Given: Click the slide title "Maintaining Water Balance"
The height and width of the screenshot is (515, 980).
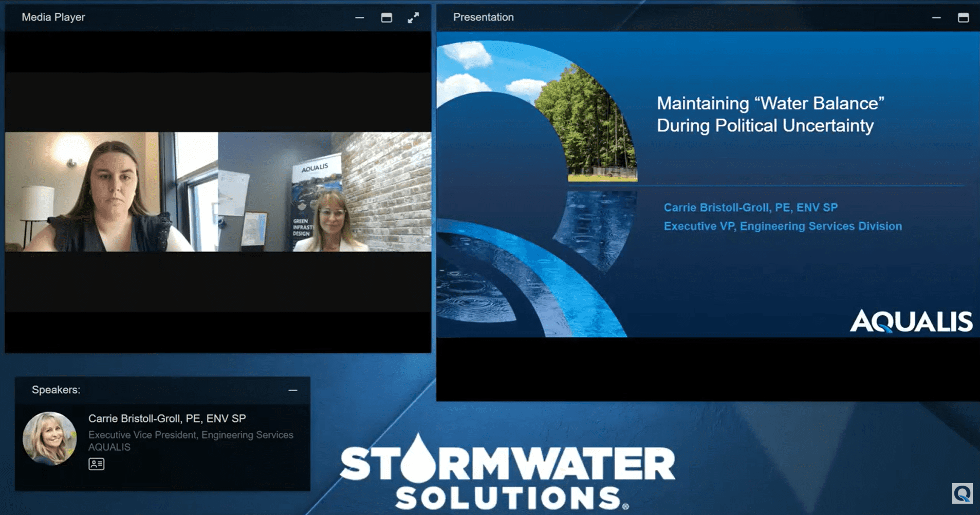Looking at the screenshot, I should (770, 115).
